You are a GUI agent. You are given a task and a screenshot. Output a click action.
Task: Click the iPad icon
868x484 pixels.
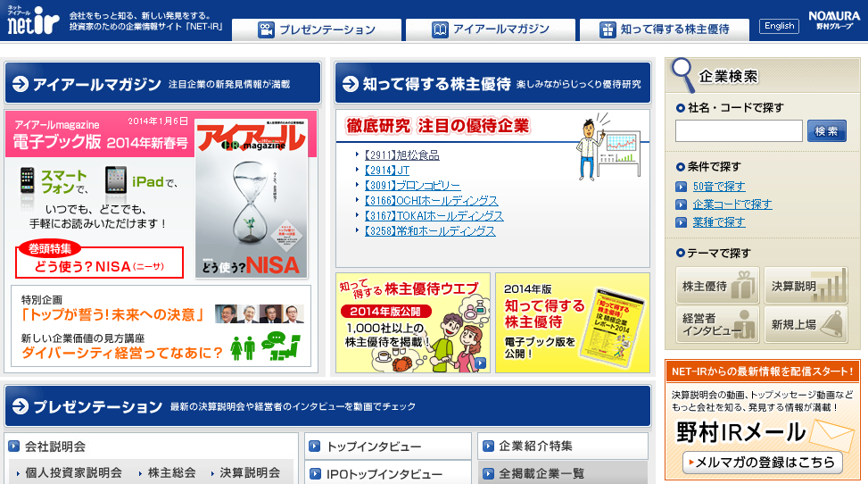116,180
